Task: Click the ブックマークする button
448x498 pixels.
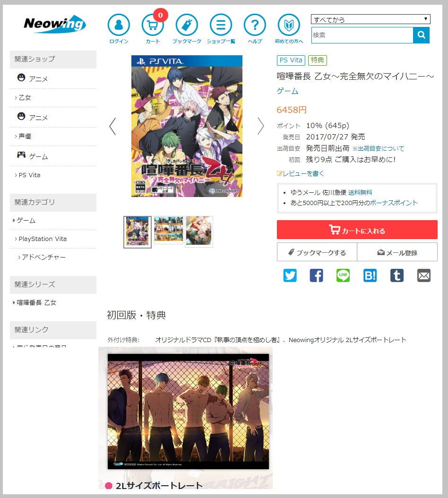Action: (317, 252)
